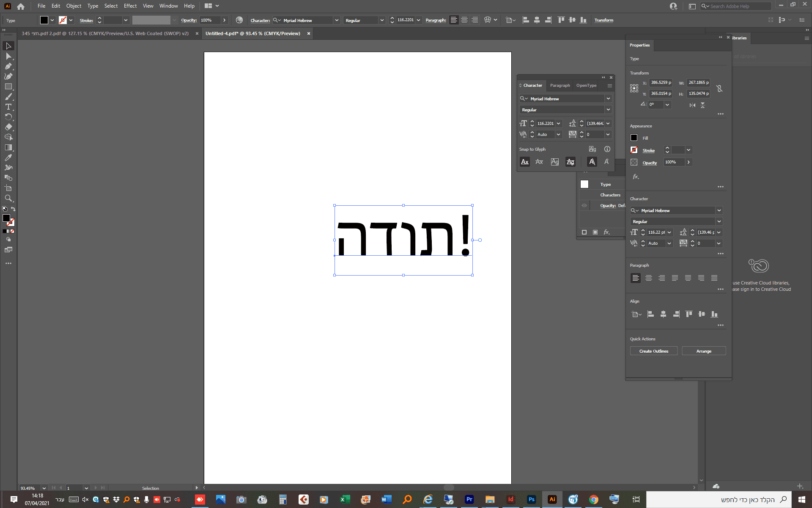
Task: Toggle constrain width and height proportions
Action: 719,88
